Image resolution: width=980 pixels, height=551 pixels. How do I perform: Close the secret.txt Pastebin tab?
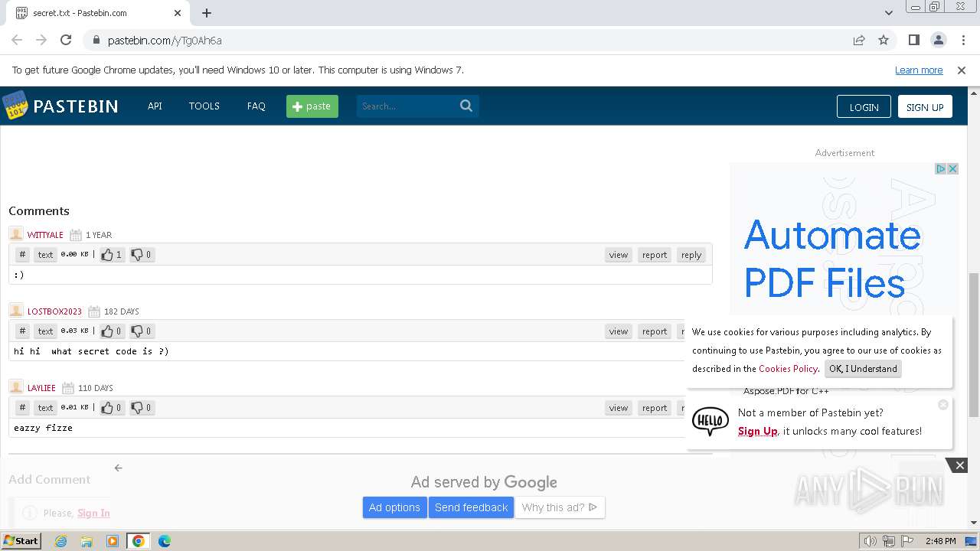(x=178, y=13)
